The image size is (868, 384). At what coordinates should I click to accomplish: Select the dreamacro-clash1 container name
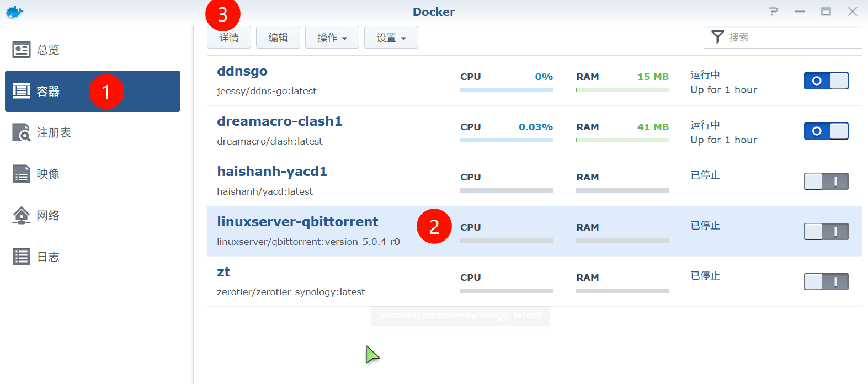279,121
